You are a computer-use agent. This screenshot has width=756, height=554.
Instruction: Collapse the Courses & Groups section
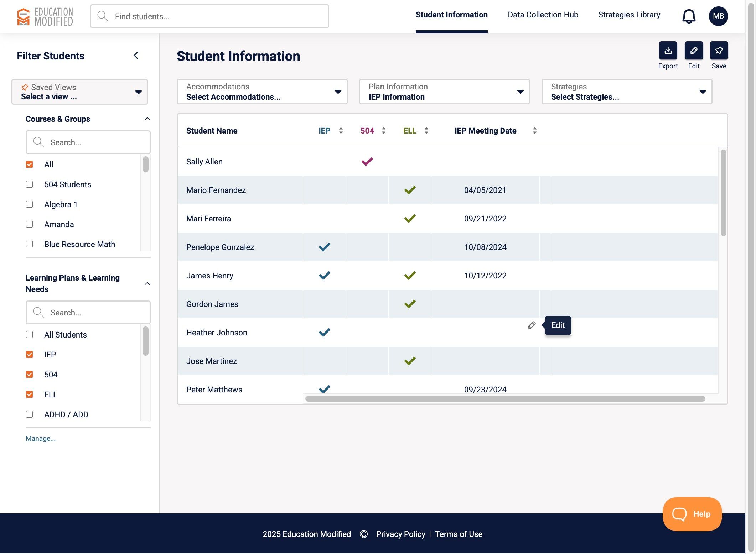coord(147,119)
